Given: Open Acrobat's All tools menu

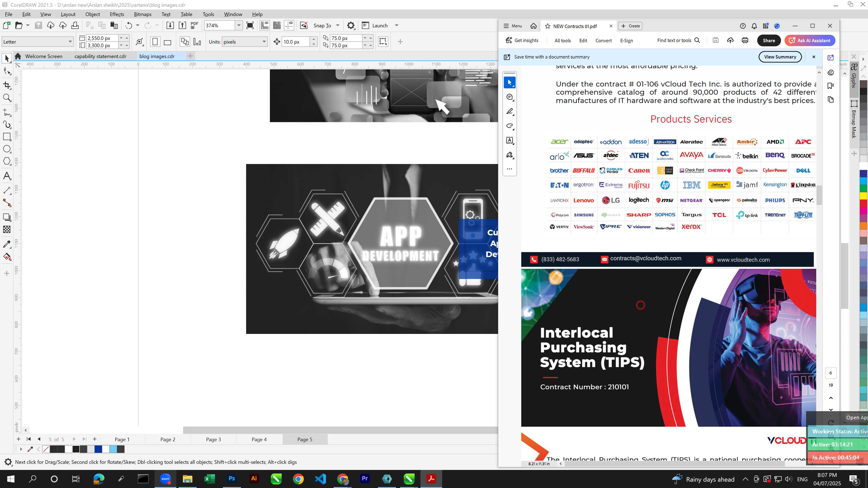Looking at the screenshot, I should tap(563, 40).
